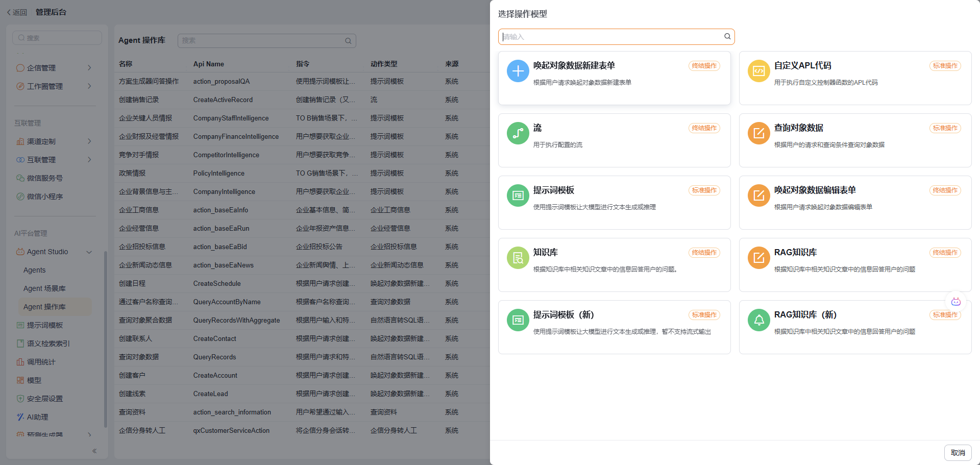Click the 企业工商信息 row name
980x465 pixels.
(x=139, y=210)
